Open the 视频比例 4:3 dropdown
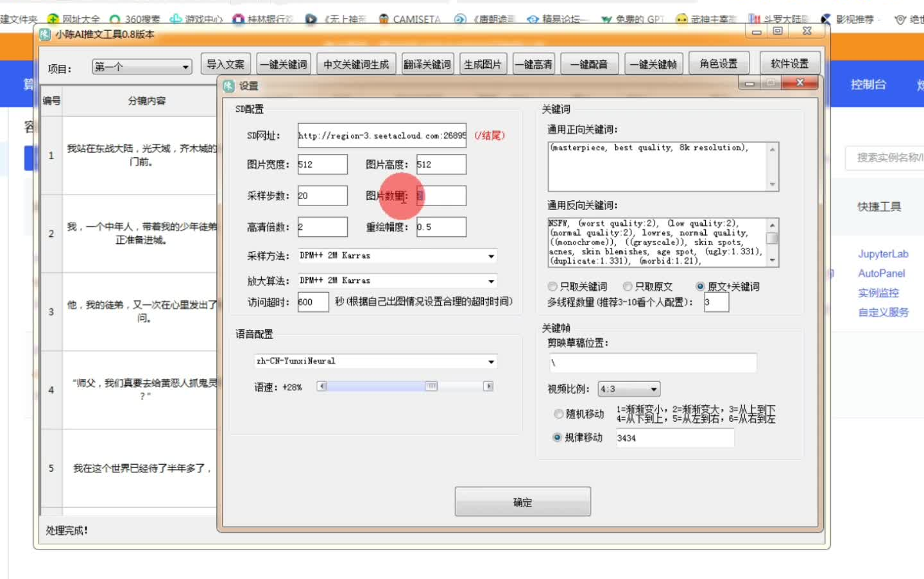This screenshot has height=579, width=924. (x=629, y=389)
